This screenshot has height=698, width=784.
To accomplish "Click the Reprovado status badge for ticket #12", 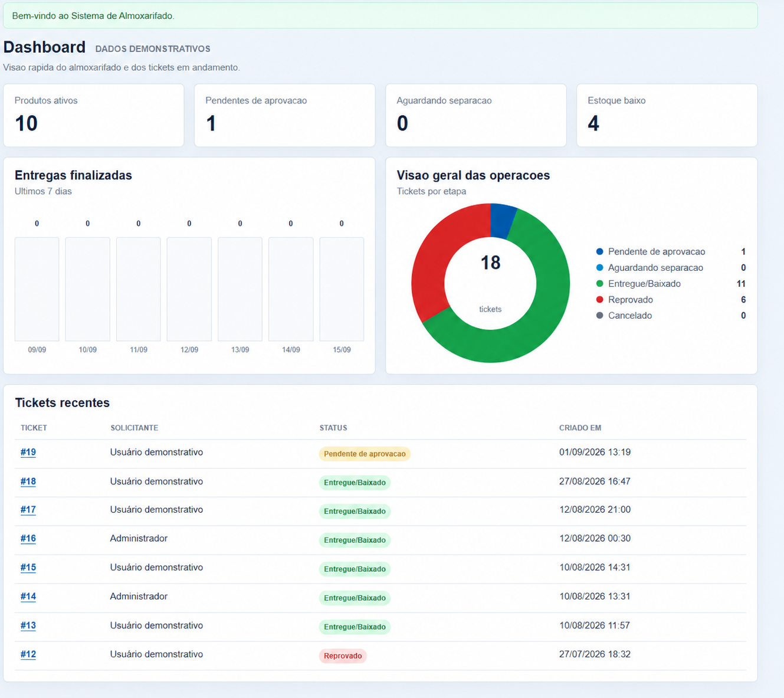I will click(343, 656).
